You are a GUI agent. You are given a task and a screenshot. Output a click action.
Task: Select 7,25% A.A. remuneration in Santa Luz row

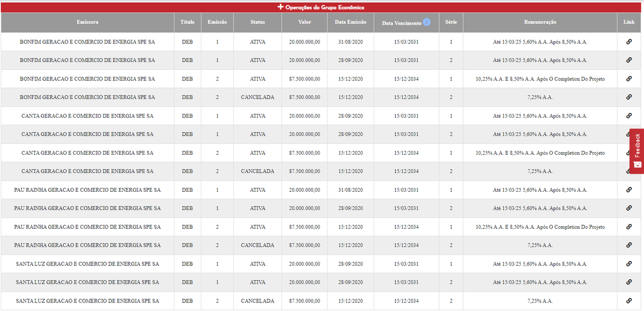point(540,301)
